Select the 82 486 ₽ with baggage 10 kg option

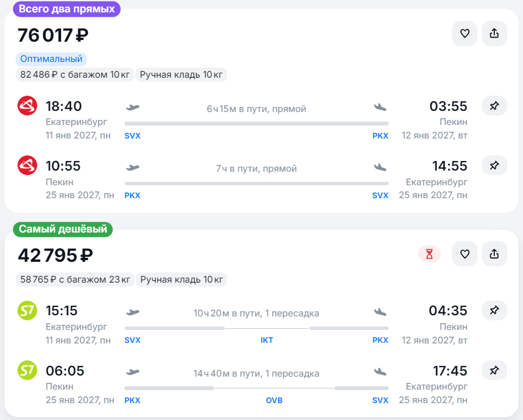tap(75, 75)
